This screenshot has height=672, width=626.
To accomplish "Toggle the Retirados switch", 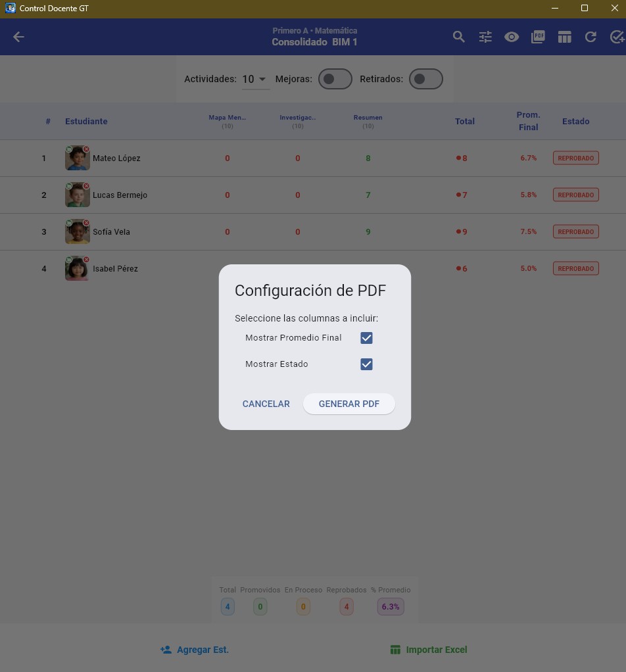I will (426, 79).
